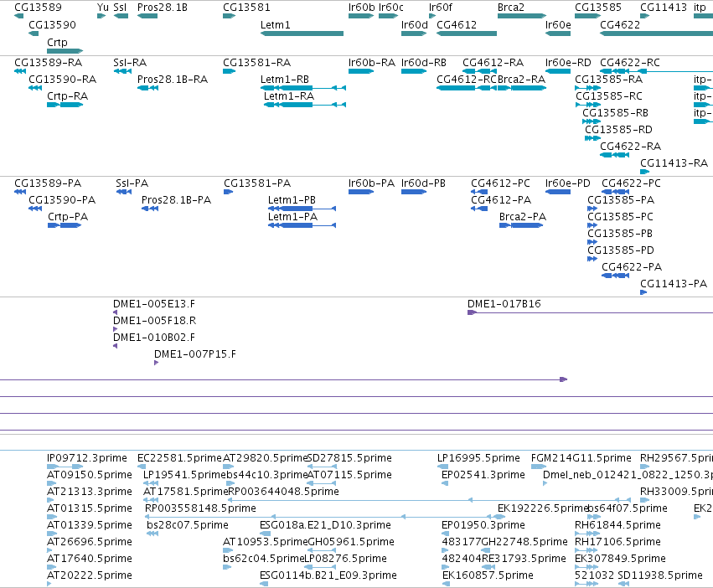This screenshot has width=713, height=588.
Task: Click transcript CG13585-RB
Action: (615, 113)
